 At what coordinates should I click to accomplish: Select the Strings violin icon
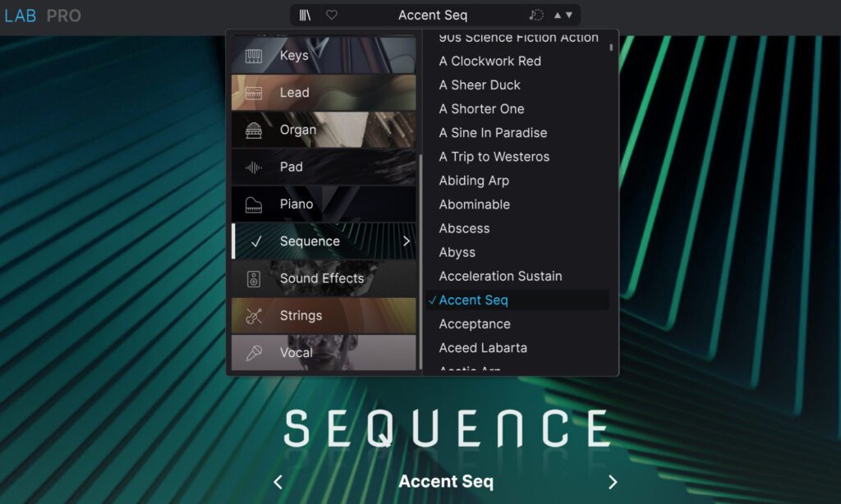coord(254,316)
